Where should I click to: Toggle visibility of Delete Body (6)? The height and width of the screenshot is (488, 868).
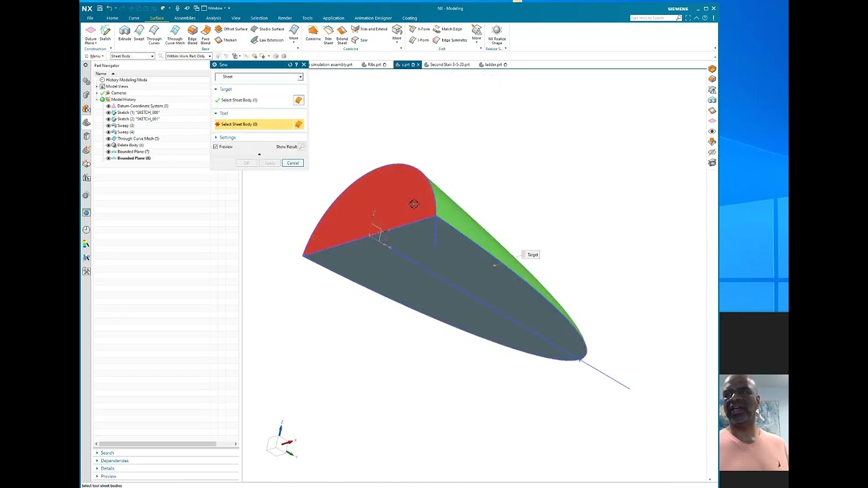pos(108,145)
